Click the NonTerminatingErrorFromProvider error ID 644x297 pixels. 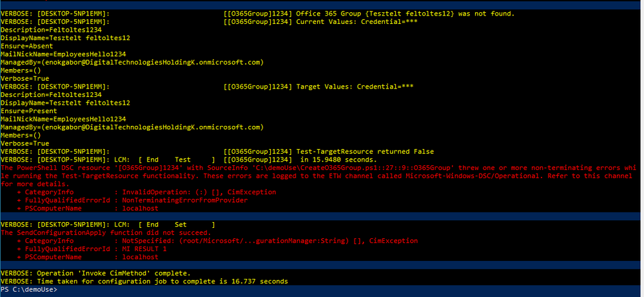click(185, 200)
